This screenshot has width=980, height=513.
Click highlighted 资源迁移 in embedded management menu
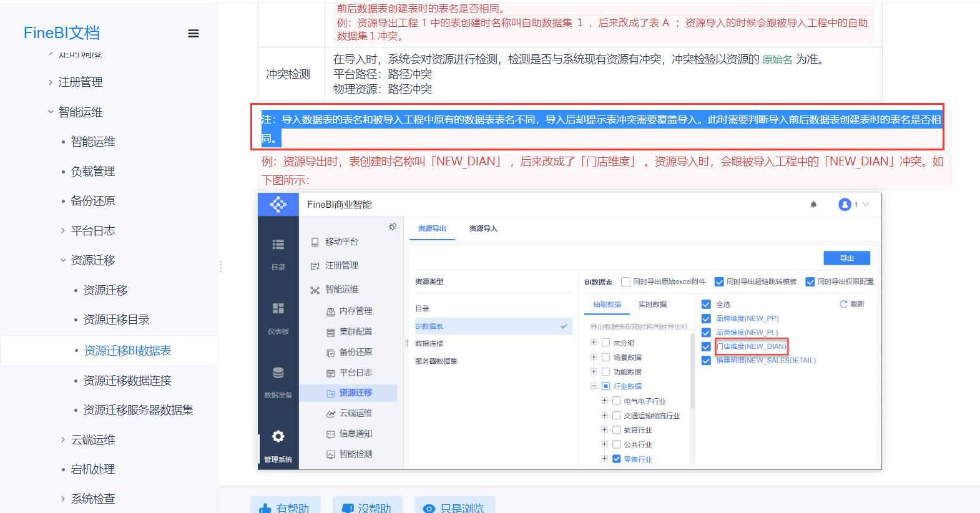[x=356, y=393]
